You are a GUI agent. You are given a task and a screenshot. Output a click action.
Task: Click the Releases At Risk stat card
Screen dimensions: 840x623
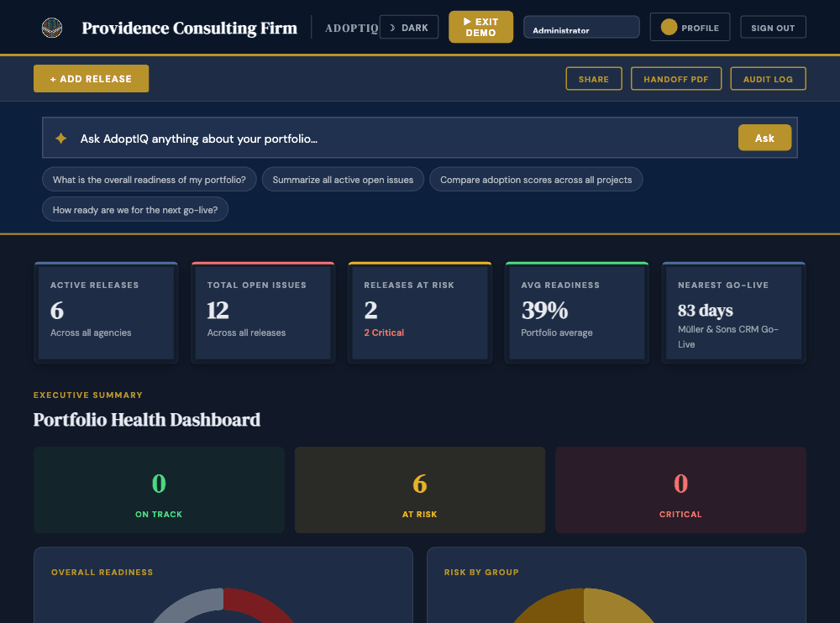419,311
